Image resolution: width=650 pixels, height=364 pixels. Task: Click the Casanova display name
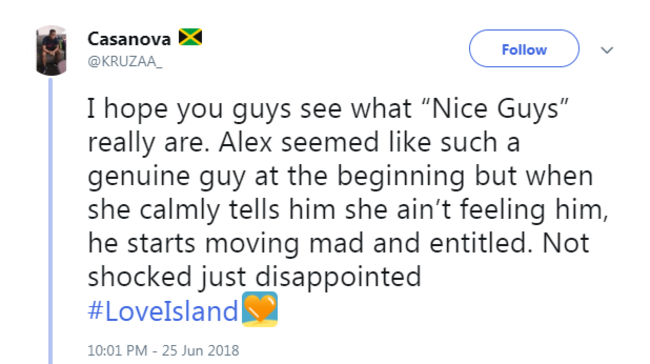129,39
